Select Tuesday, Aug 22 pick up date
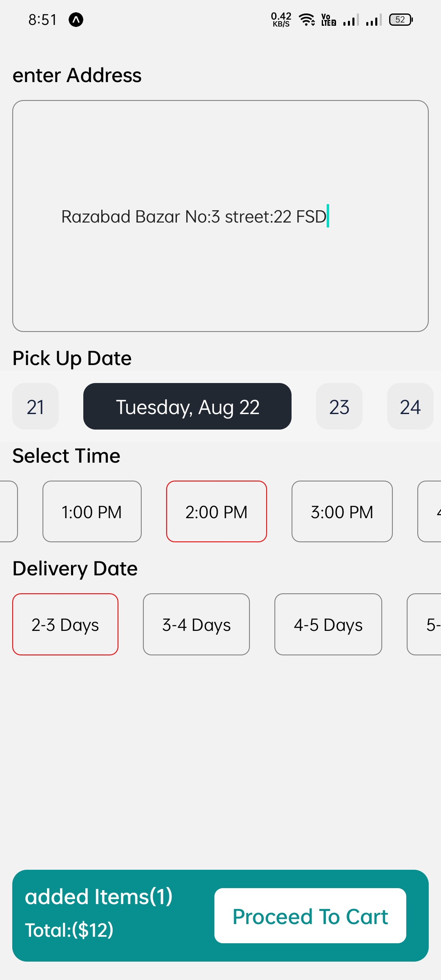Viewport: 441px width, 980px height. 187,407
